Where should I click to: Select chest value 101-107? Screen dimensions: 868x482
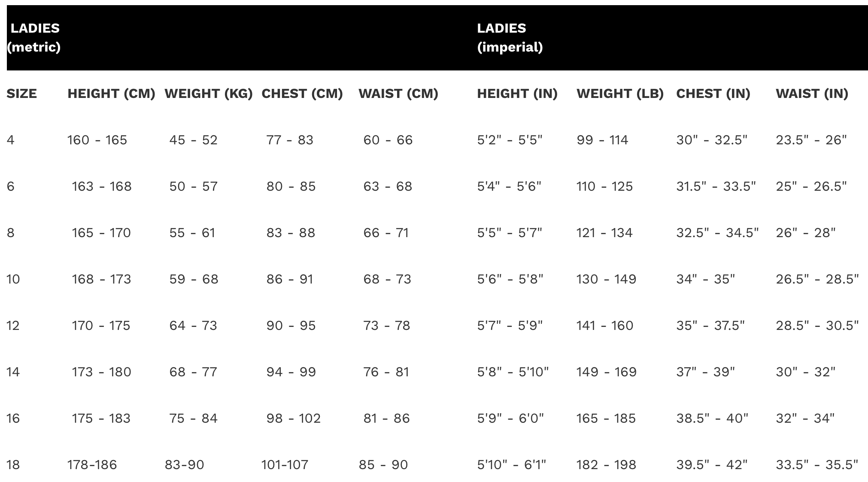click(285, 465)
